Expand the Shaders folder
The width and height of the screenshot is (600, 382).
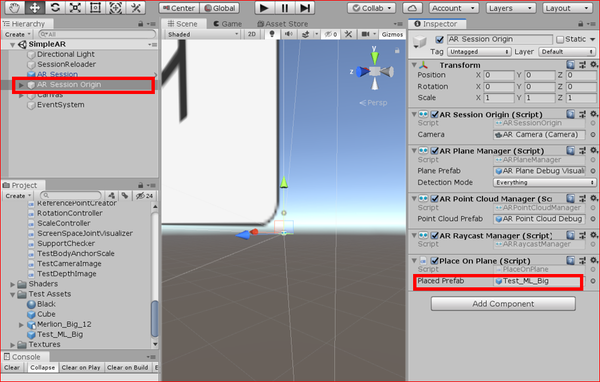click(13, 284)
